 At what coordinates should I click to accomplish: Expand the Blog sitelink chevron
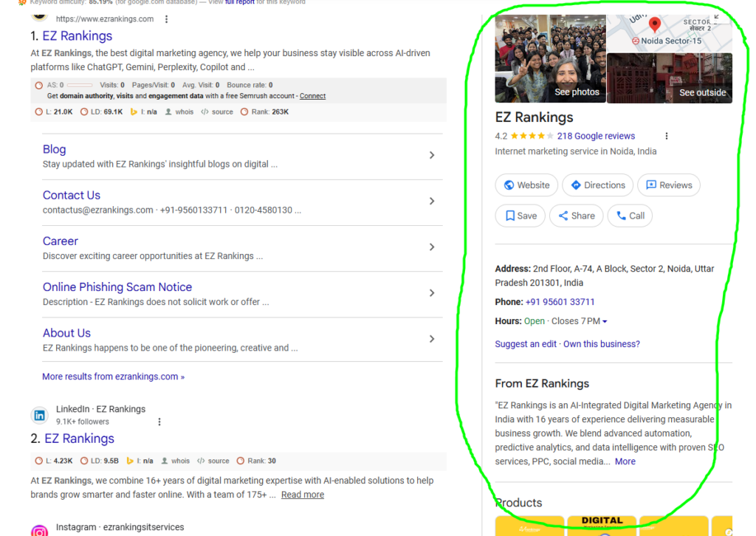tap(432, 155)
